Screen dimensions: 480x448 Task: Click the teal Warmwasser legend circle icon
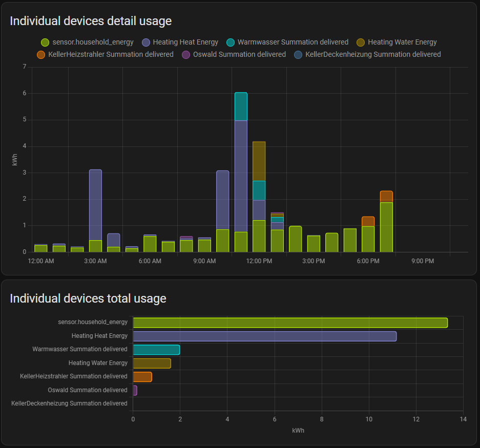(231, 42)
